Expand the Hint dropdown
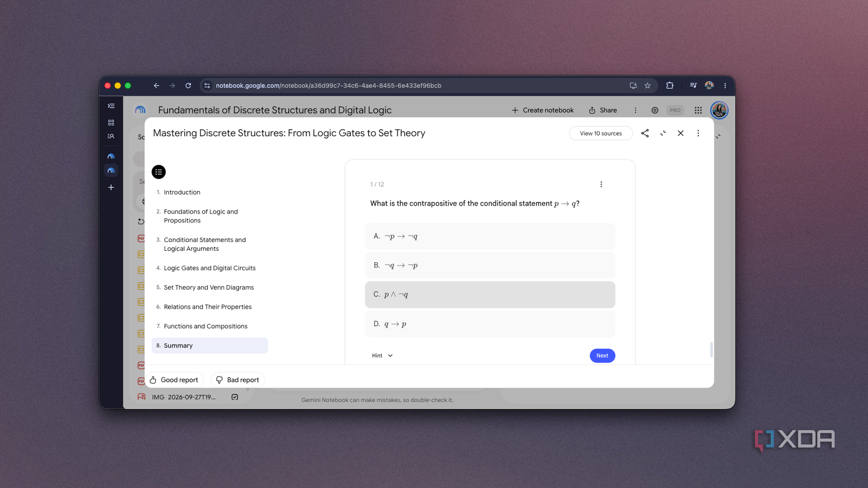The image size is (868, 488). [x=382, y=356]
